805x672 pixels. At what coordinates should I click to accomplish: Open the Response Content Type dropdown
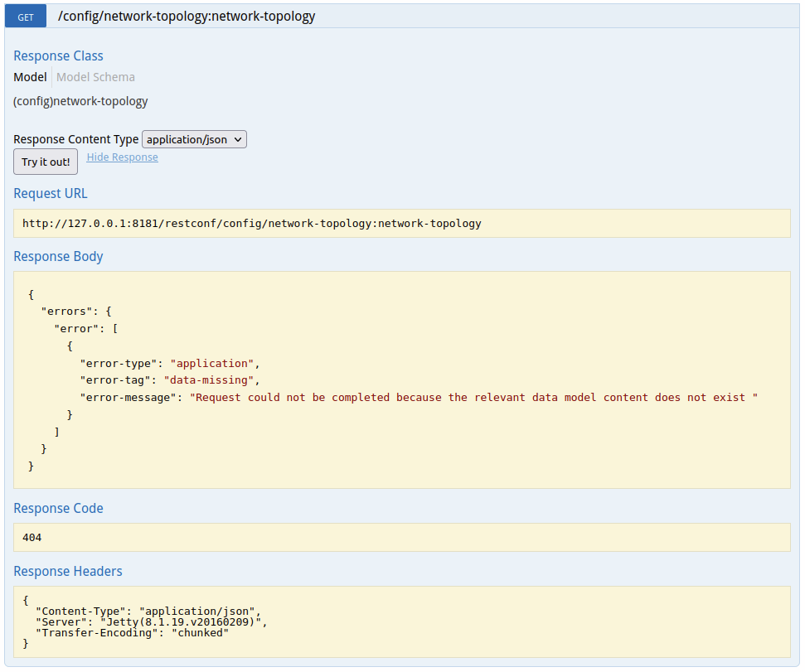(x=195, y=139)
